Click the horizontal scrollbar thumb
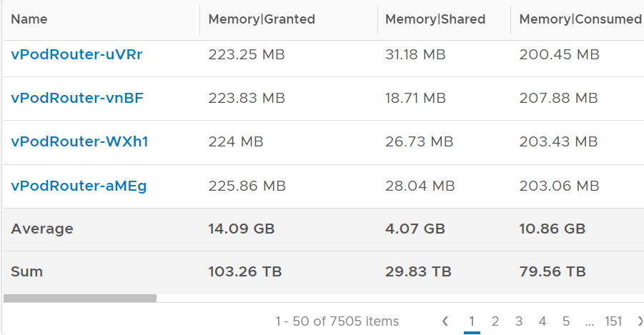Viewport: 644px width, 335px height. click(80, 298)
